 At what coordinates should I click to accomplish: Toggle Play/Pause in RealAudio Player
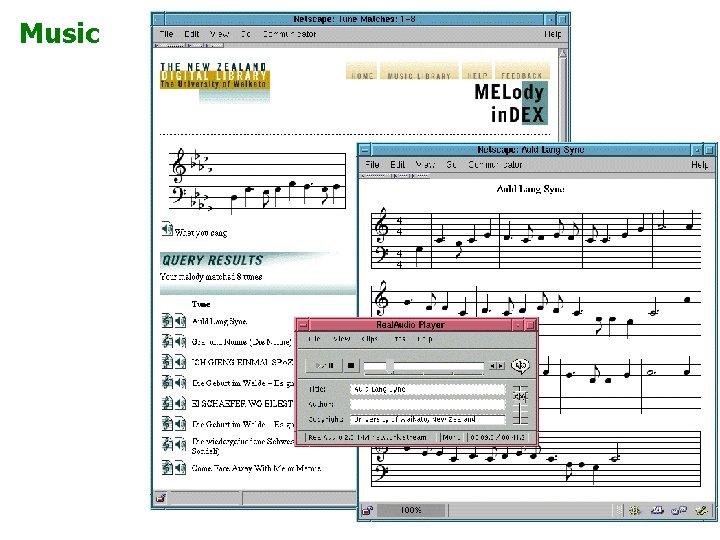click(x=324, y=366)
